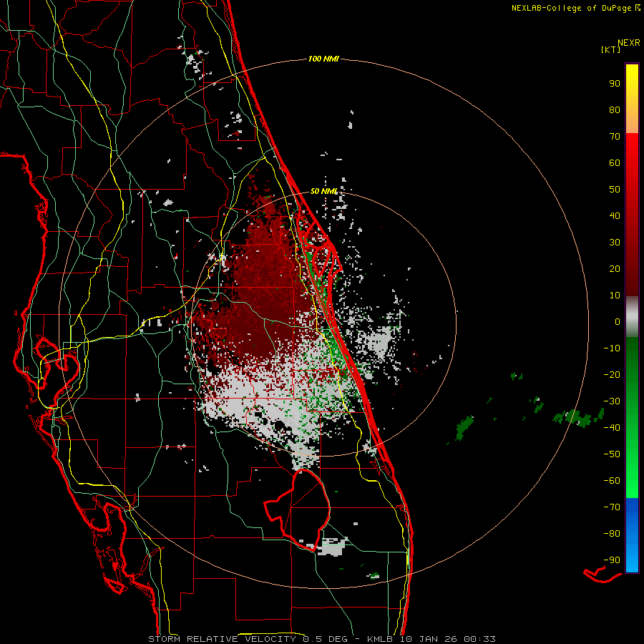
Task: Click the positive 40 scale value
Action: click(x=615, y=216)
